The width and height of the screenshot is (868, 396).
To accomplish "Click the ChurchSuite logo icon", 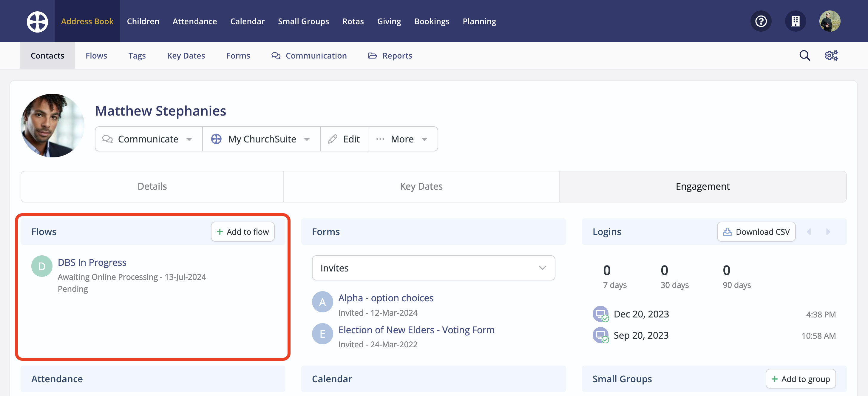I will click(37, 22).
